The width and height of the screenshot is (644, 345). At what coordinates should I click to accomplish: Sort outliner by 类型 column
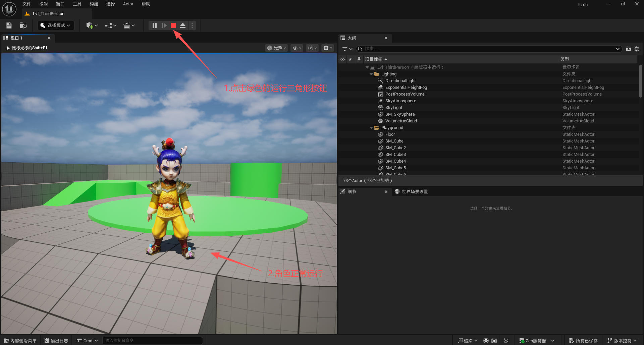598,59
